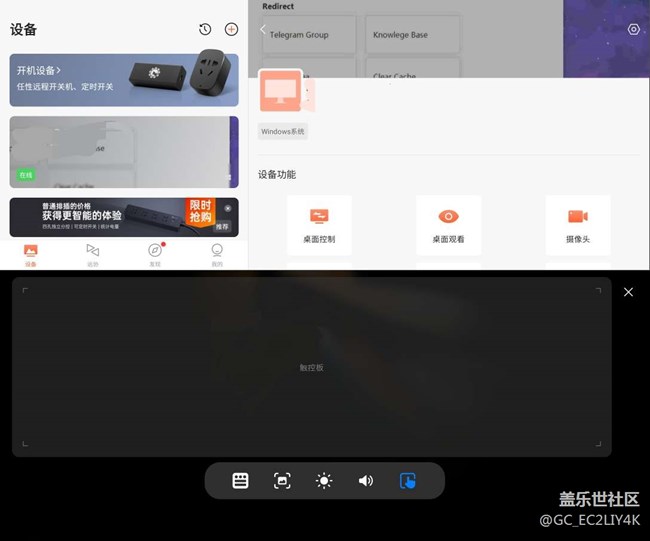
Task: Switch to the 我的 profile tab
Action: [x=217, y=254]
